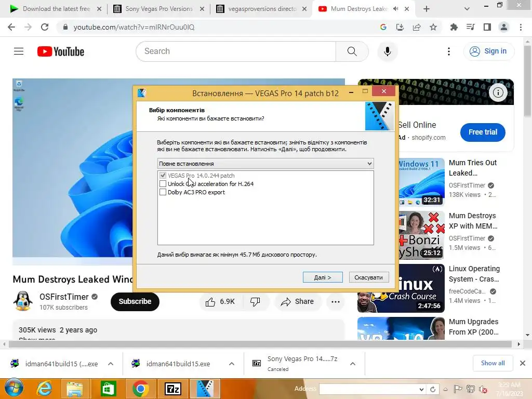Click the Скасувати cancel button

click(368, 277)
